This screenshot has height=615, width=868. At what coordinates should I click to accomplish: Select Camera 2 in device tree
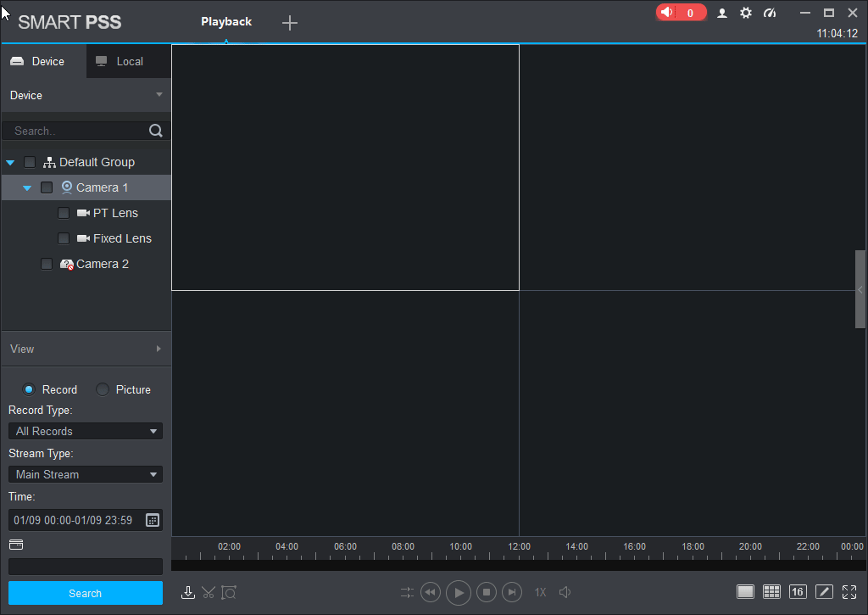click(103, 264)
